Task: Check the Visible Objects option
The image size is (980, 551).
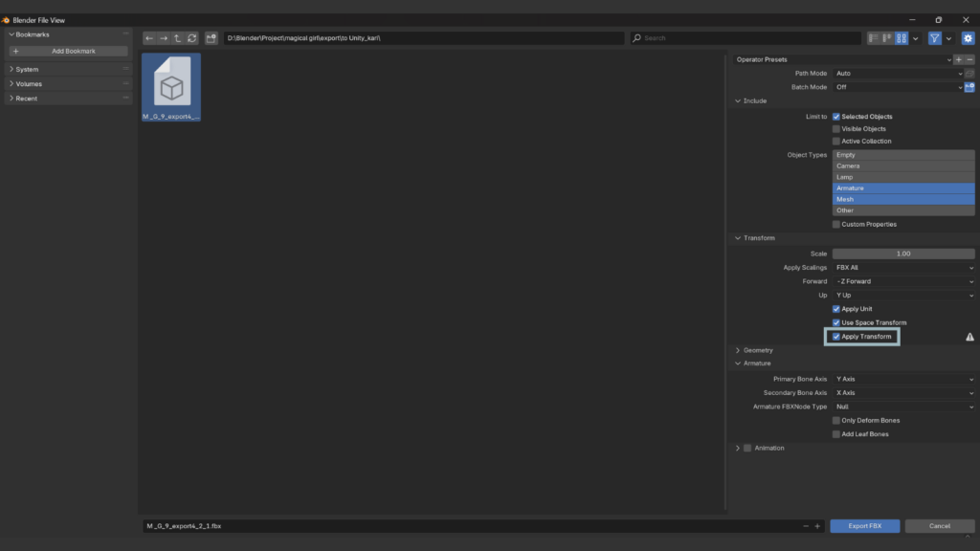Action: click(836, 129)
